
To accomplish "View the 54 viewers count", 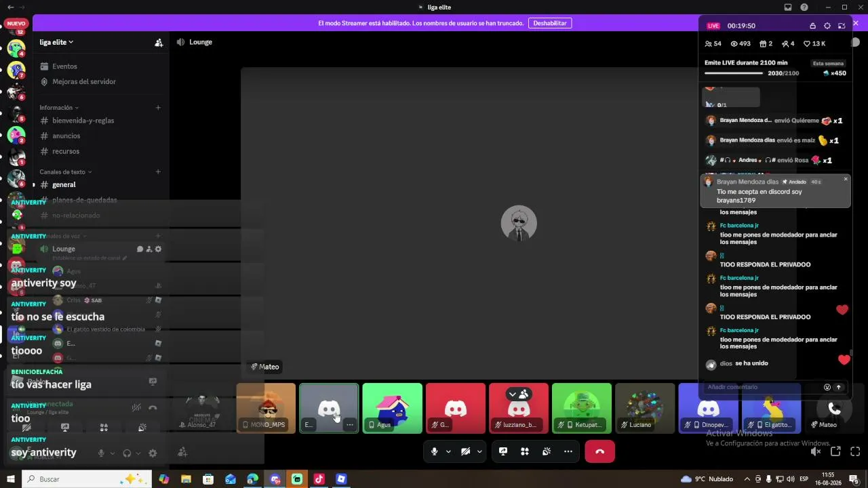I will (x=713, y=44).
